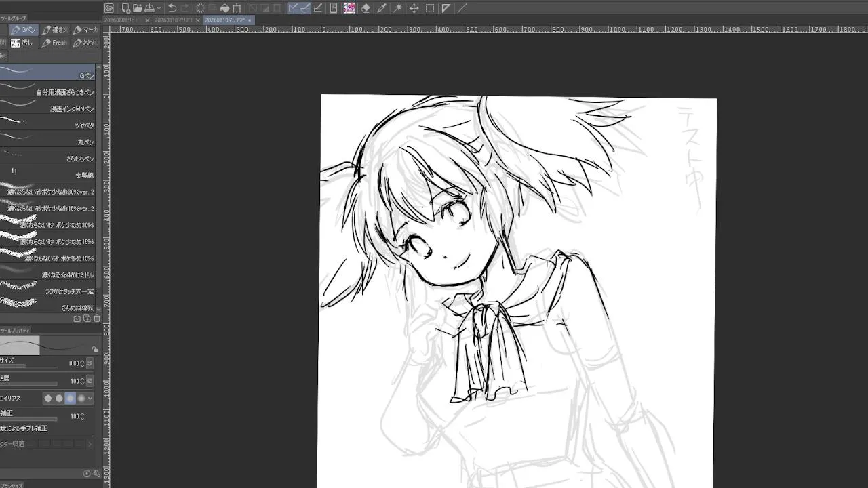
Task: Switch to 20260810マリア1 document tab
Action: click(x=174, y=20)
